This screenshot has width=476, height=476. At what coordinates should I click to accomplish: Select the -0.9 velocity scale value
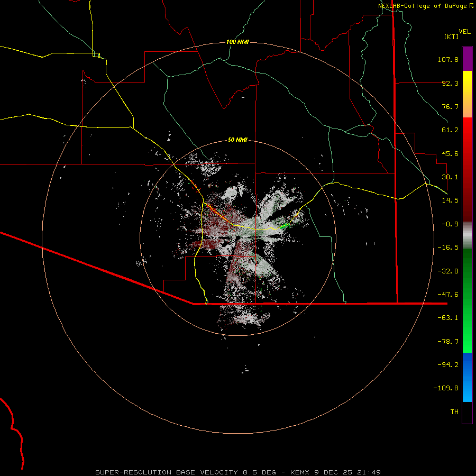[450, 224]
